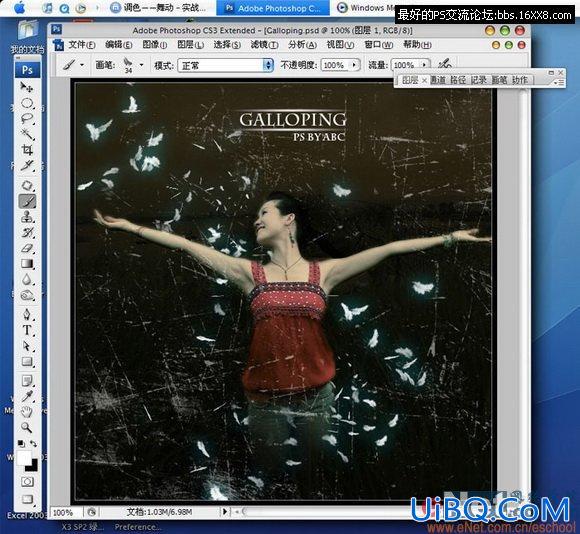Toggle airbrush capability in options bar
Viewport: 580px width, 534px height.
(x=444, y=64)
